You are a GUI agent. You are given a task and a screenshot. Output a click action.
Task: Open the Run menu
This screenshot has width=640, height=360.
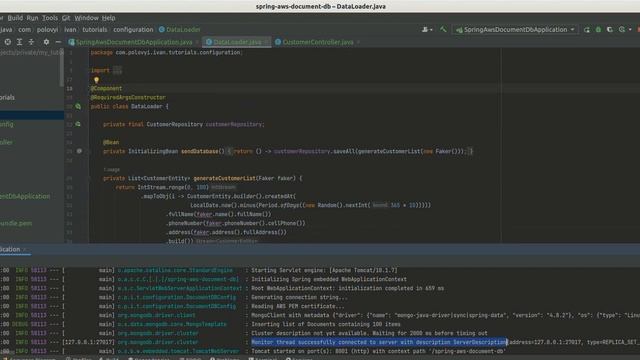coord(32,18)
